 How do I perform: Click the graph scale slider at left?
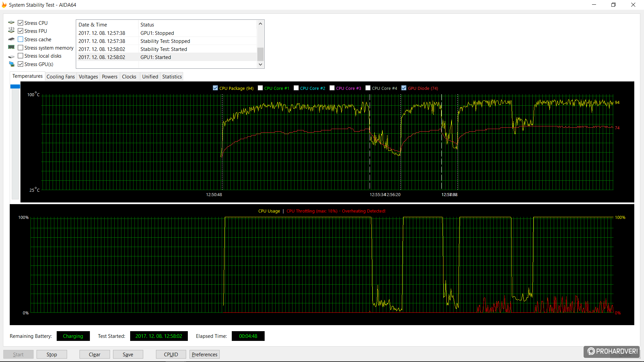coord(15,86)
